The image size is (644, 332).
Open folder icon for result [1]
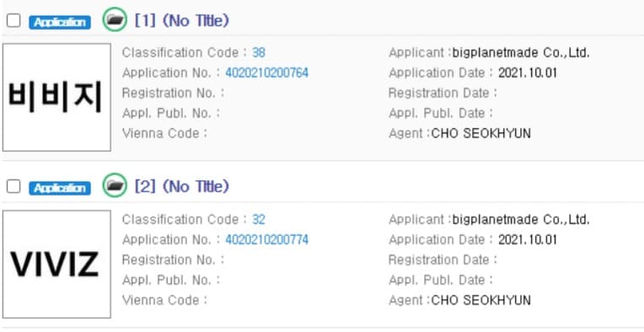coord(115,19)
